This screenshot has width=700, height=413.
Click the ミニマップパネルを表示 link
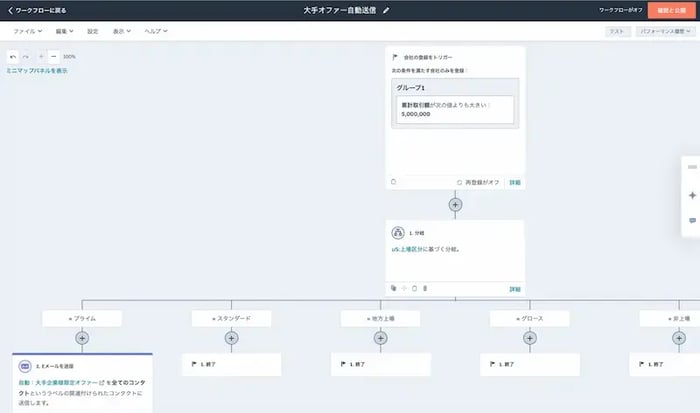pos(37,71)
